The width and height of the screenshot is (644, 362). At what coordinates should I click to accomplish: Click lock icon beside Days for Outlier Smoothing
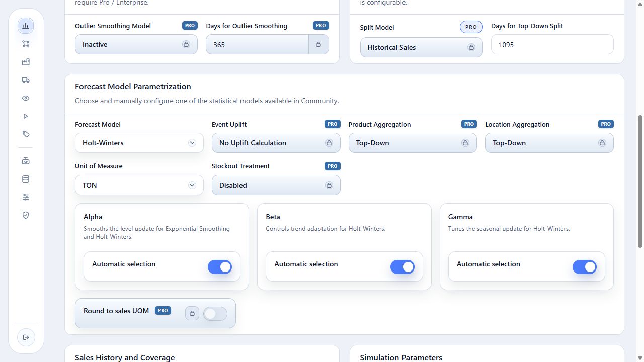pyautogui.click(x=318, y=44)
